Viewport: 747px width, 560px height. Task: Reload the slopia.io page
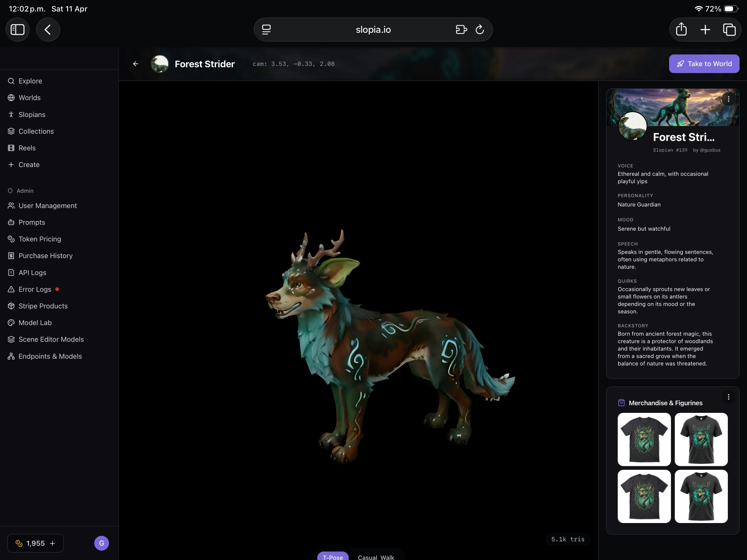click(x=480, y=30)
